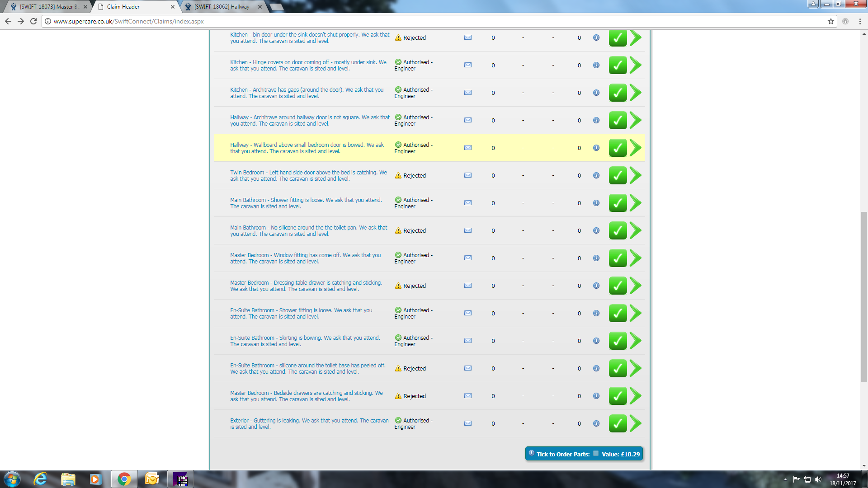Bookmark the page with the star icon
Viewport: 868px width, 488px height.
(x=831, y=21)
